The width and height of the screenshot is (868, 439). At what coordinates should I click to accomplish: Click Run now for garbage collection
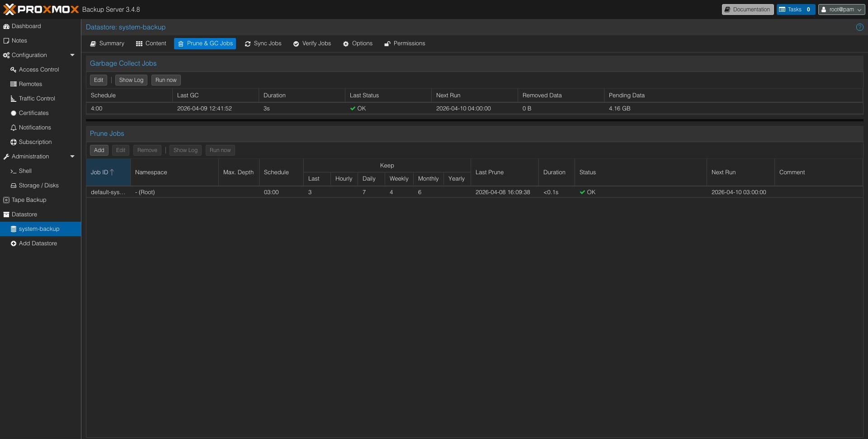[166, 80]
